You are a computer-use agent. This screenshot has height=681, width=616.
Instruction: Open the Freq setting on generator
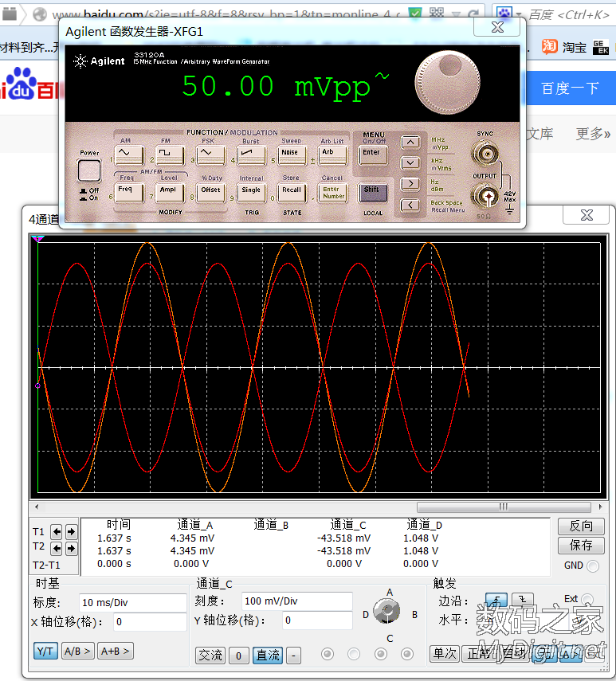click(129, 193)
